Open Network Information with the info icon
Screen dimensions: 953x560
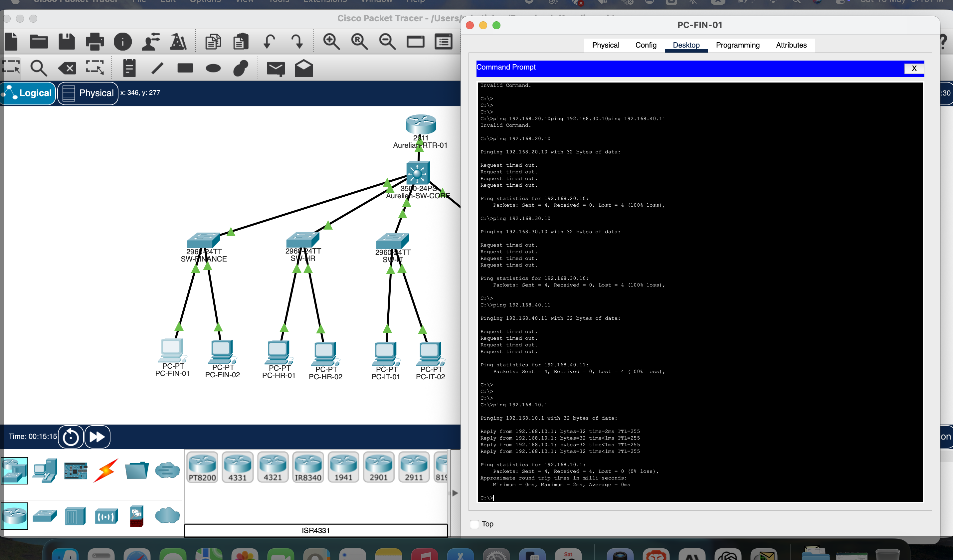pos(122,41)
